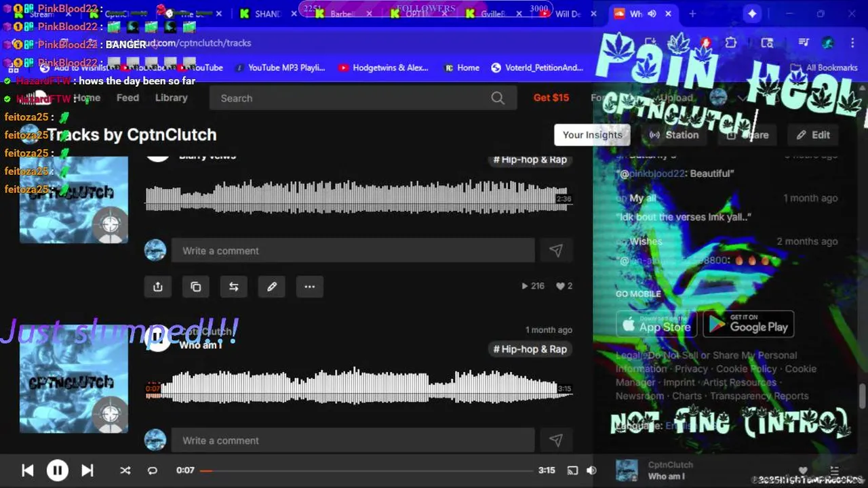Pause playback in the bottom player bar
The image size is (868, 488).
(58, 470)
